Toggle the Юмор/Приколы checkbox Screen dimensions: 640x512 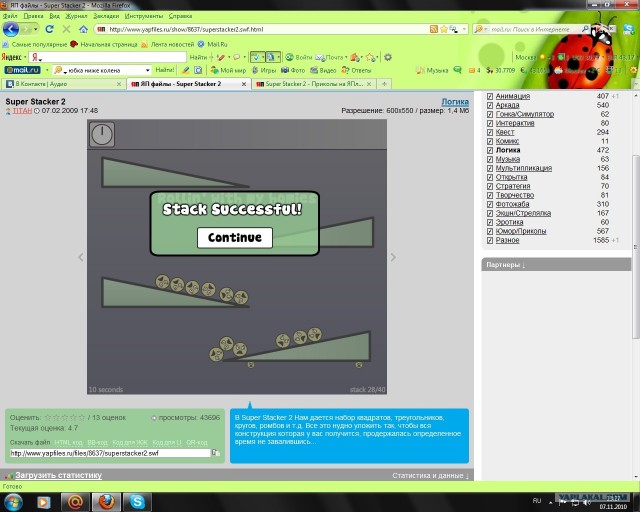click(490, 231)
